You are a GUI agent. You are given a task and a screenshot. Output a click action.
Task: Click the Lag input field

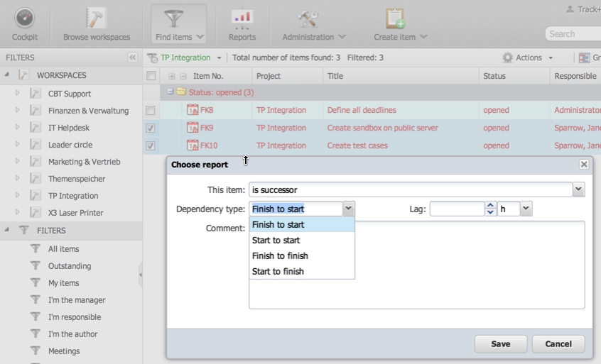[457, 209]
